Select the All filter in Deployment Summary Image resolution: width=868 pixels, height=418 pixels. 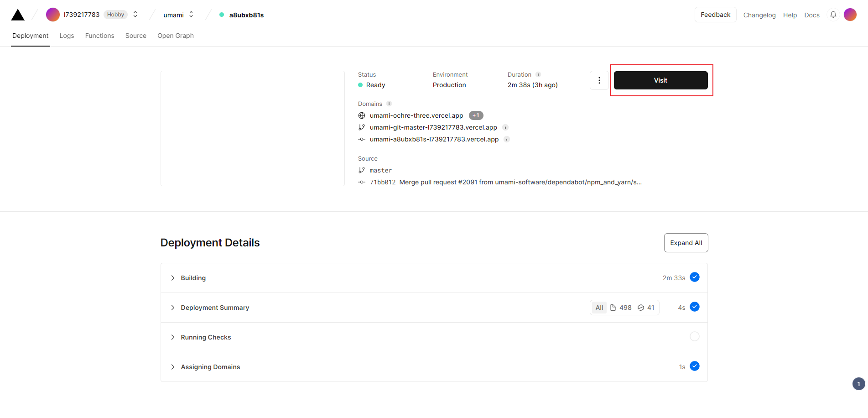599,308
